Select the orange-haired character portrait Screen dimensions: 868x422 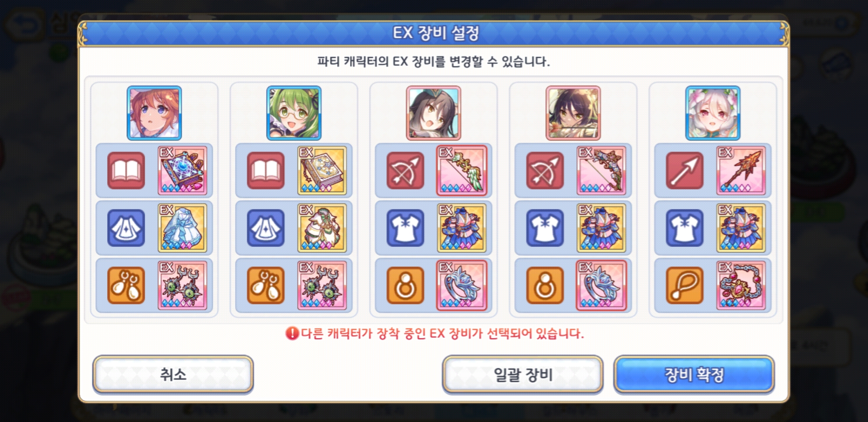(154, 113)
